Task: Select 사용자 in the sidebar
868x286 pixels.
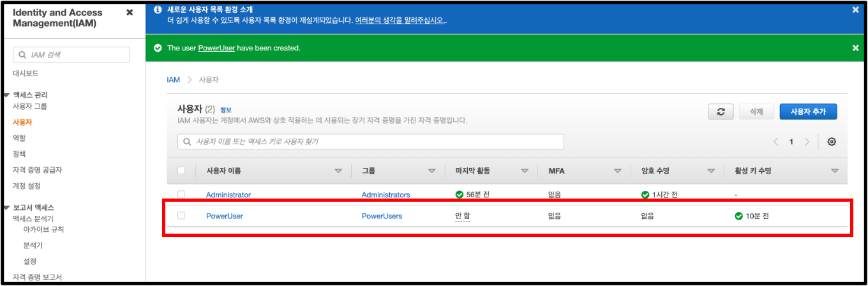Action: (x=22, y=122)
